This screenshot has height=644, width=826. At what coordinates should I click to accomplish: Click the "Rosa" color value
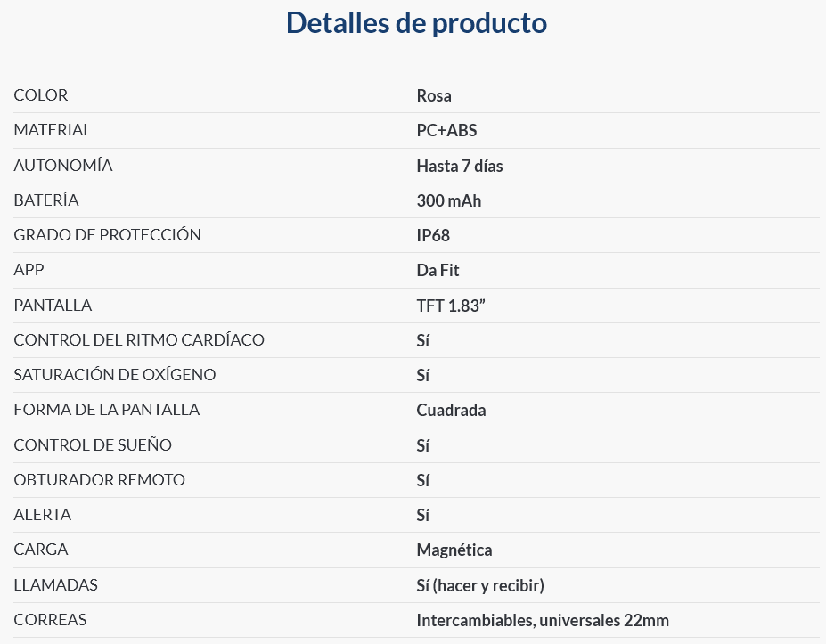[434, 96]
